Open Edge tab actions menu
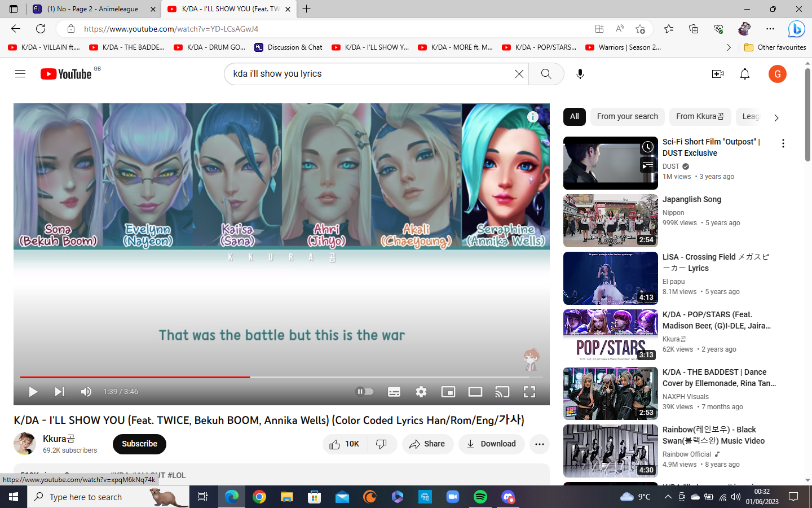The height and width of the screenshot is (508, 812). pyautogui.click(x=14, y=9)
